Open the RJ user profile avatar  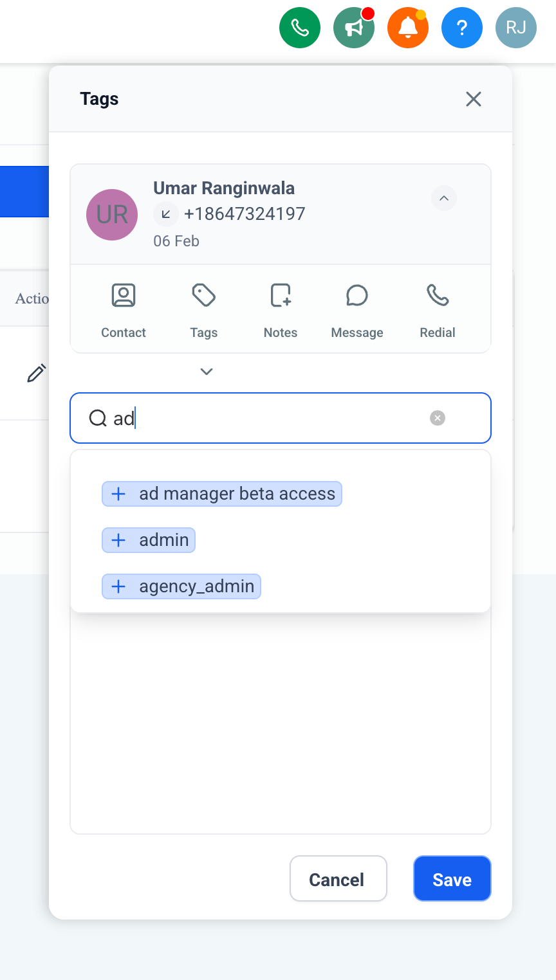pos(516,28)
